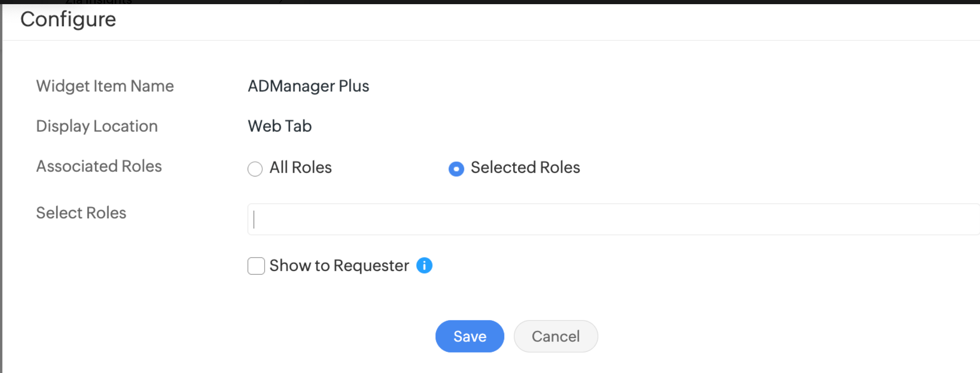Click the partially hidden Zia Insights text

[x=98, y=2]
